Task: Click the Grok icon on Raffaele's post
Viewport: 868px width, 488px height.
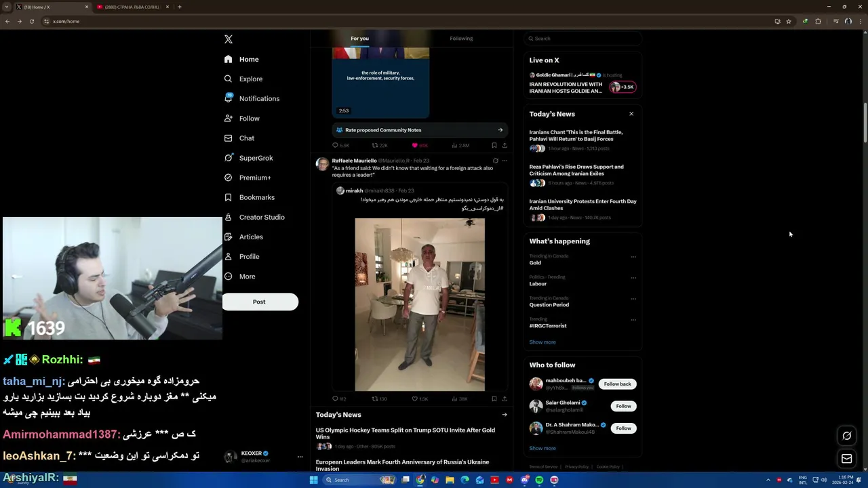Action: 496,161
